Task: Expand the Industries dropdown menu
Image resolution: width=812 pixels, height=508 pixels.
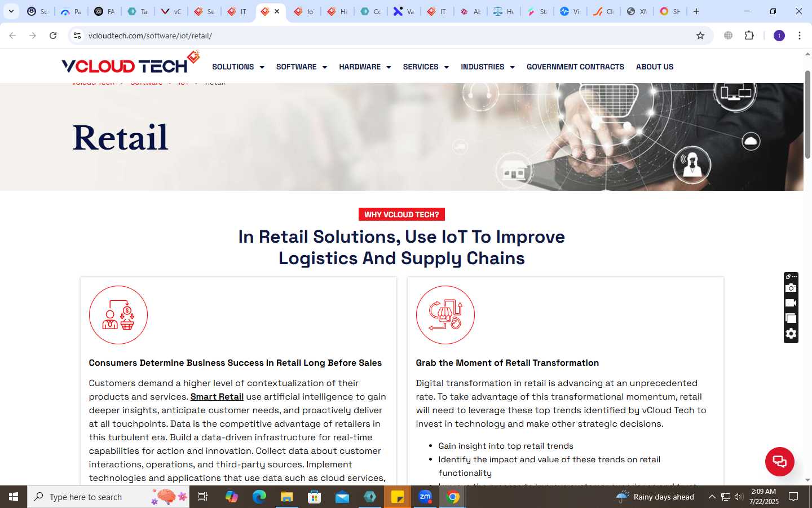Action: point(488,67)
